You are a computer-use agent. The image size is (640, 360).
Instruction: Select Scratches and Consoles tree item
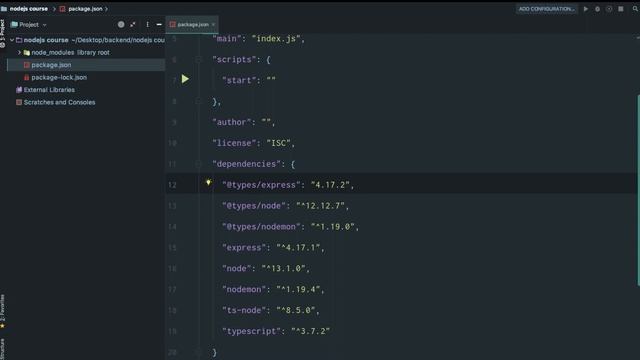59,102
